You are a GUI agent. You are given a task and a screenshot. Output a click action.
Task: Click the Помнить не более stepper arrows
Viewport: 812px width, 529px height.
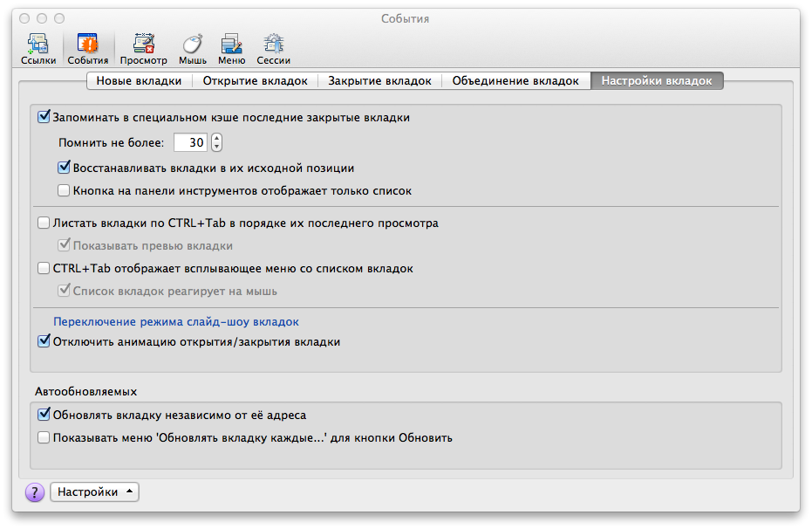click(x=216, y=142)
